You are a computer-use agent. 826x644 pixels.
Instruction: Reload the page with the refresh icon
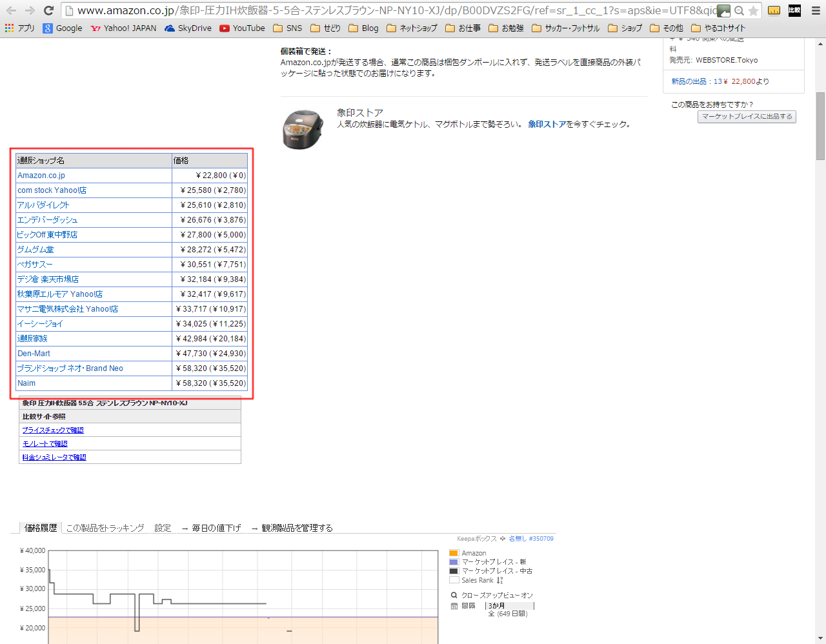pyautogui.click(x=48, y=10)
